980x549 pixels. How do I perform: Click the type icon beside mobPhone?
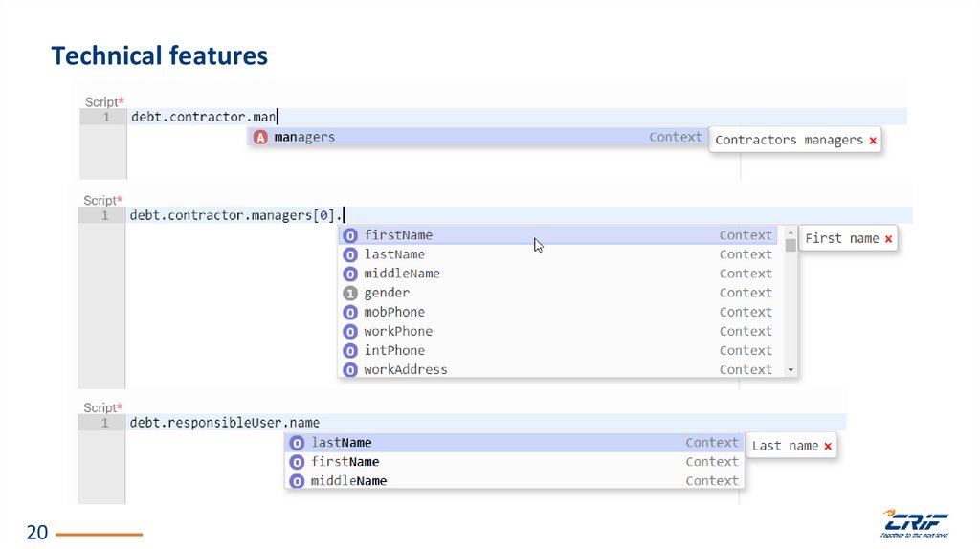point(350,312)
